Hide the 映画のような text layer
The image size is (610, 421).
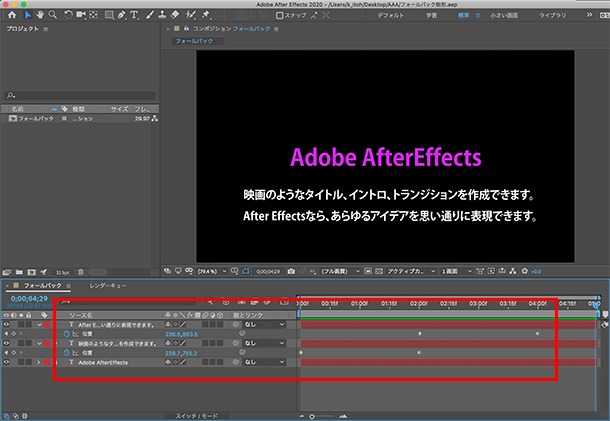coord(6,343)
